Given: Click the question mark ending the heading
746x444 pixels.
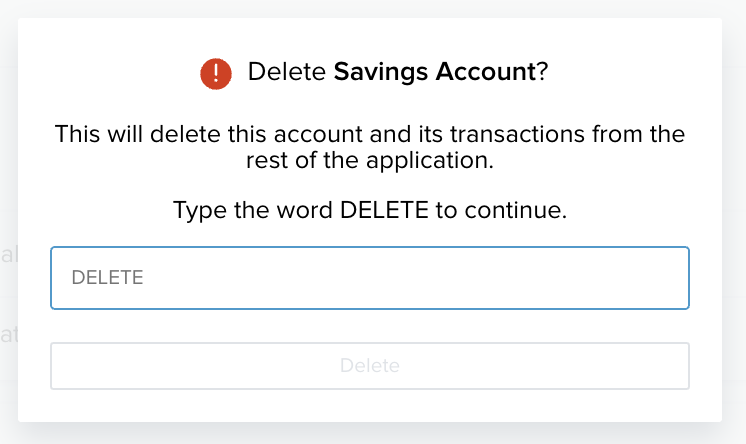Looking at the screenshot, I should click(543, 73).
